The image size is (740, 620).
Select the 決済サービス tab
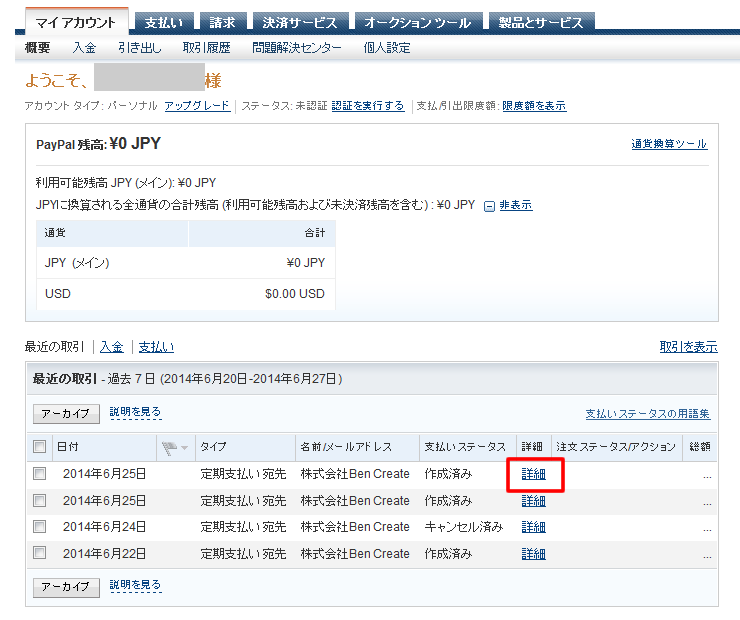click(x=299, y=22)
